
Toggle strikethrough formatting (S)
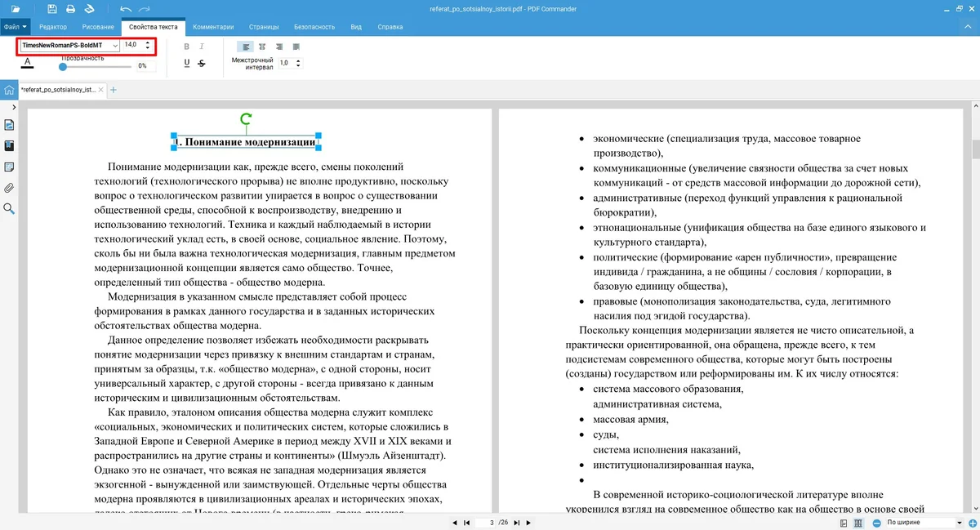(202, 63)
